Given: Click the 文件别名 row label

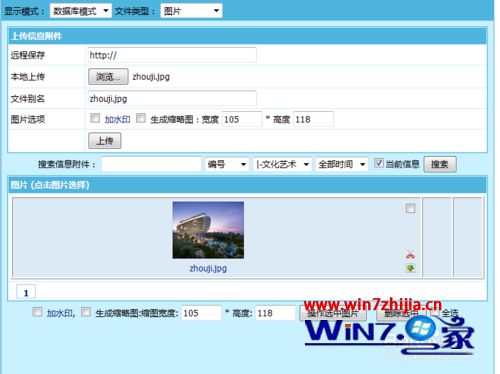Looking at the screenshot, I should pos(28,99).
